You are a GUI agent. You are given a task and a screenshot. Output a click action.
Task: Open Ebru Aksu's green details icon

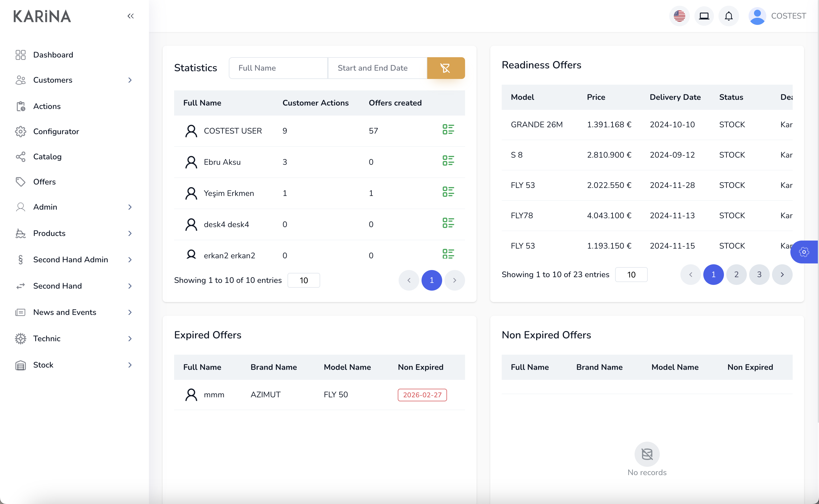click(448, 161)
